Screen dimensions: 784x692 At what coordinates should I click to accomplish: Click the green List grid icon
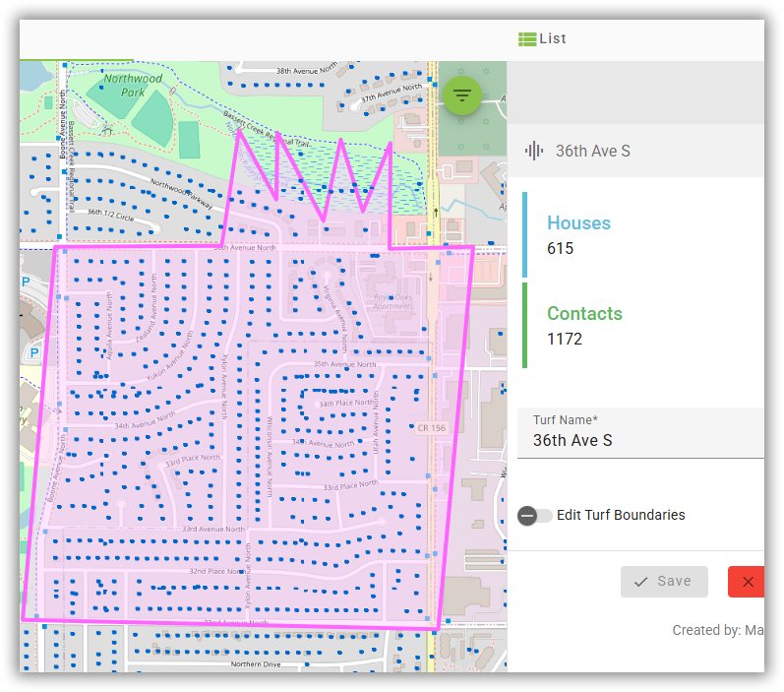click(527, 39)
